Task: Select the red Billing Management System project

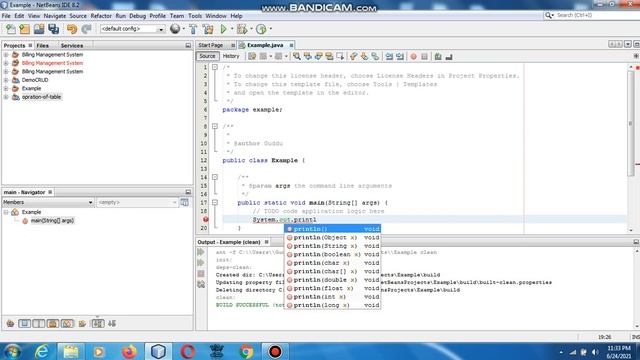Action: (x=52, y=63)
